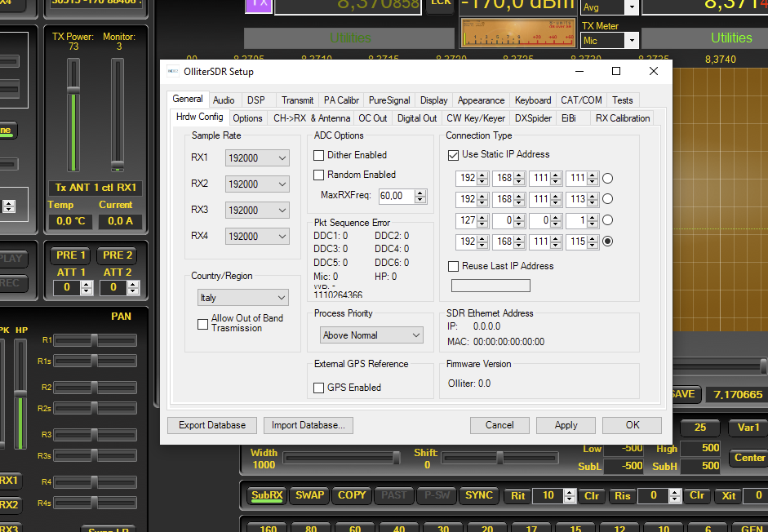Viewport: 768px width, 532px height.
Task: Enable the SubRX subreceiver
Action: pyautogui.click(x=267, y=494)
